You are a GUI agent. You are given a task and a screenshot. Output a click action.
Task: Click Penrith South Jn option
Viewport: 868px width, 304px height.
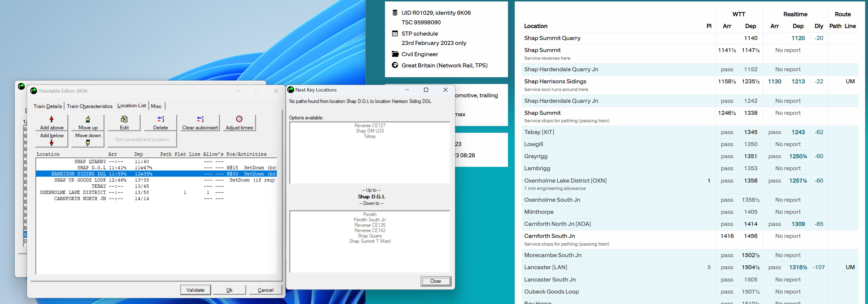(x=370, y=220)
